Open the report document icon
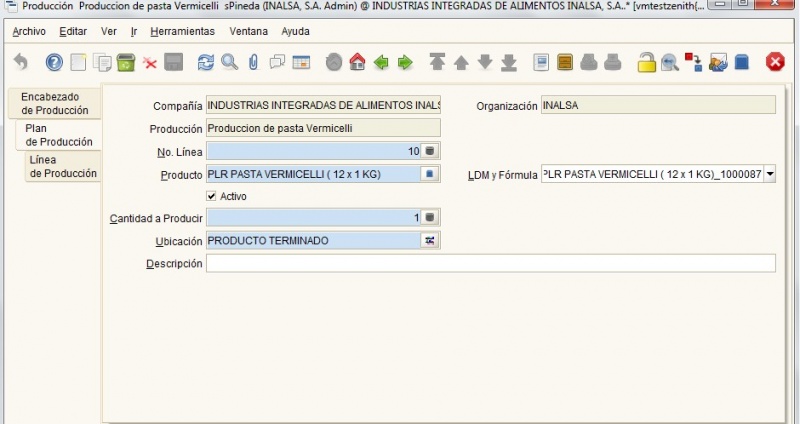Image resolution: width=800 pixels, height=424 pixels. click(541, 62)
